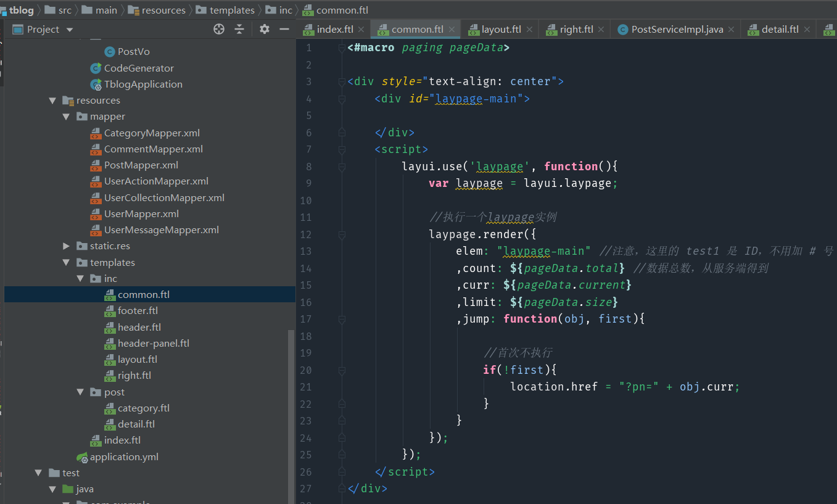Viewport: 837px width, 504px height.
Task: Fold the script block at line 7
Action: point(340,149)
